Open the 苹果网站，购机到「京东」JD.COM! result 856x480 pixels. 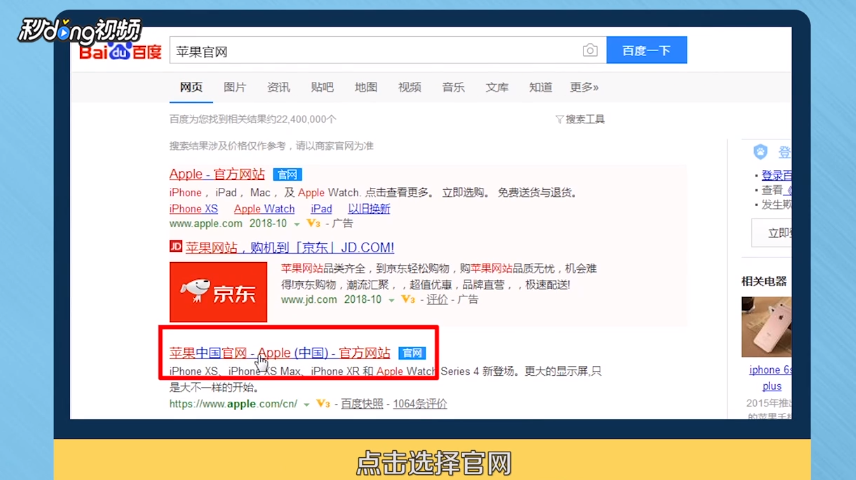tap(290, 247)
